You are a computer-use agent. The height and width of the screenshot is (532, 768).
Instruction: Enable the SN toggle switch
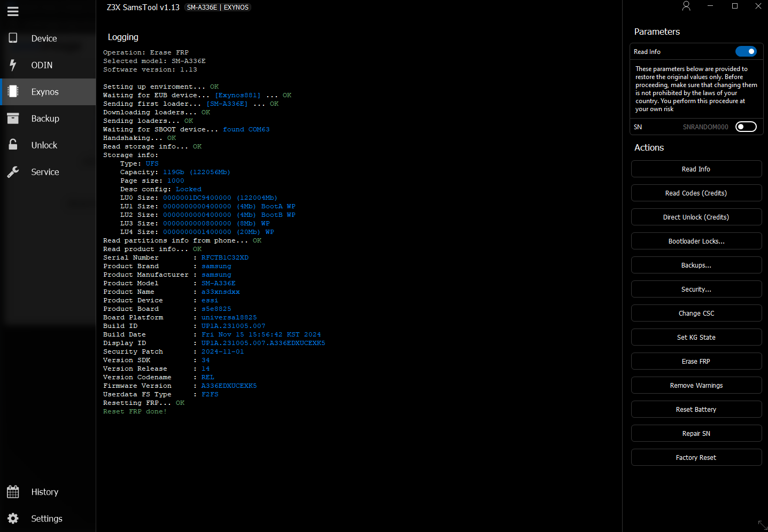coord(746,127)
